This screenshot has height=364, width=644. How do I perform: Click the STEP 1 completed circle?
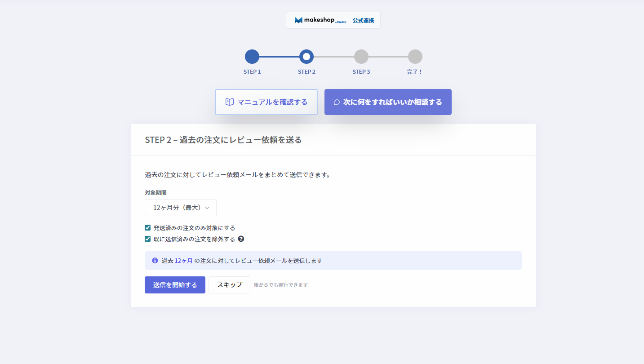(x=252, y=57)
